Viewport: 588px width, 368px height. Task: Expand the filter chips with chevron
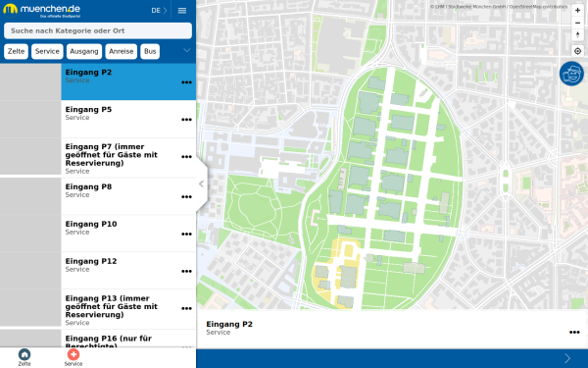click(x=187, y=50)
